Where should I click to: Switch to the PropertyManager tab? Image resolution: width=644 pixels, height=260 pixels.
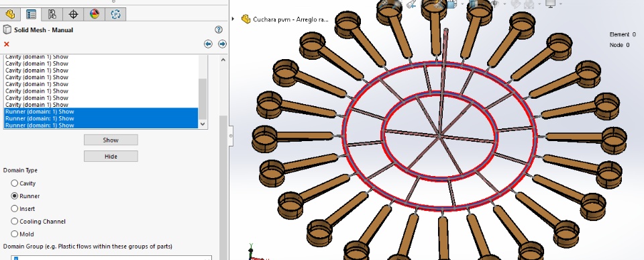31,14
